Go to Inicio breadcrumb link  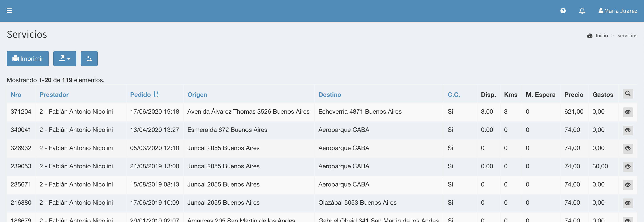602,36
